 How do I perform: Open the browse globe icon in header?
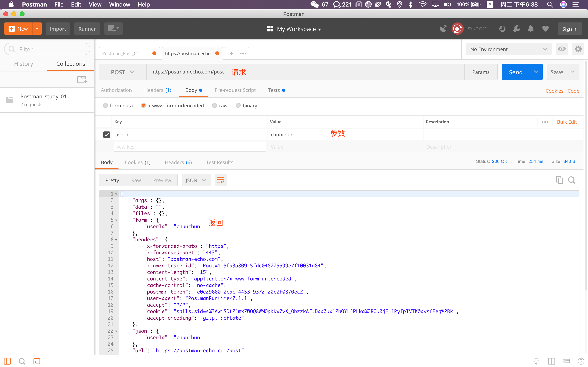coord(502,29)
